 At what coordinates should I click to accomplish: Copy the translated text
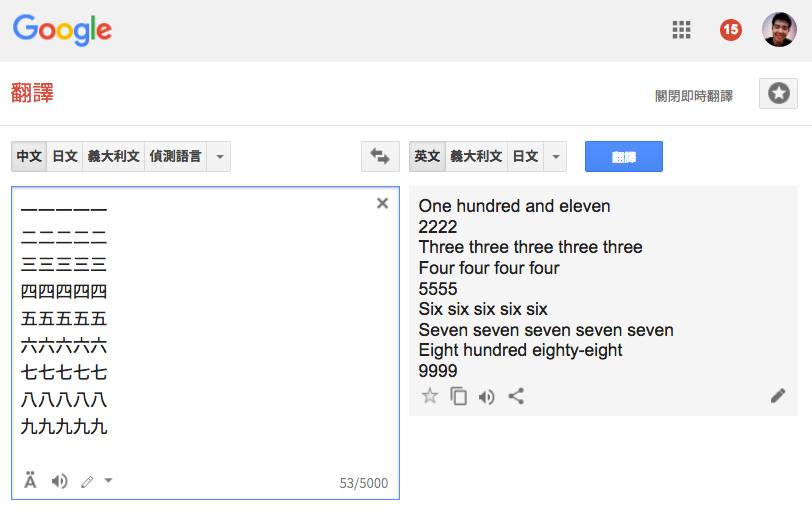click(x=458, y=396)
